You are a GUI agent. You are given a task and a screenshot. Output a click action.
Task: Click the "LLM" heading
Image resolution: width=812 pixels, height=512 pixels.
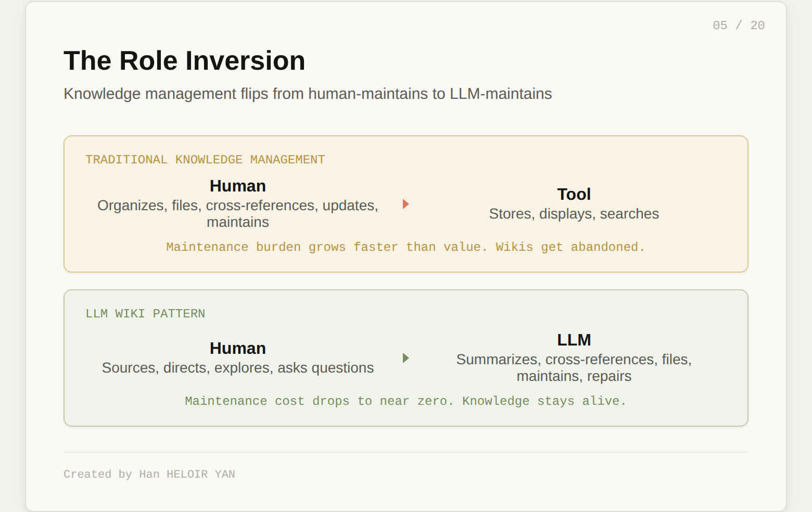(x=574, y=340)
